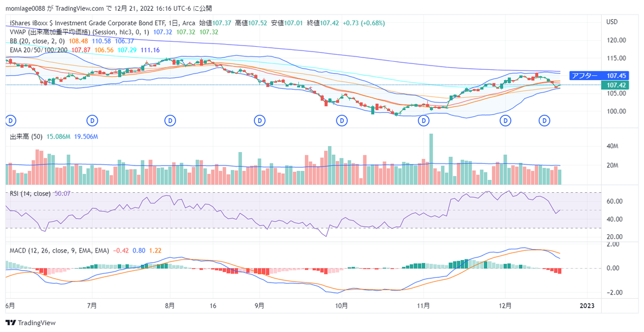Click the BB upper value 110.58
The height and width of the screenshot is (332, 644).
pos(101,41)
